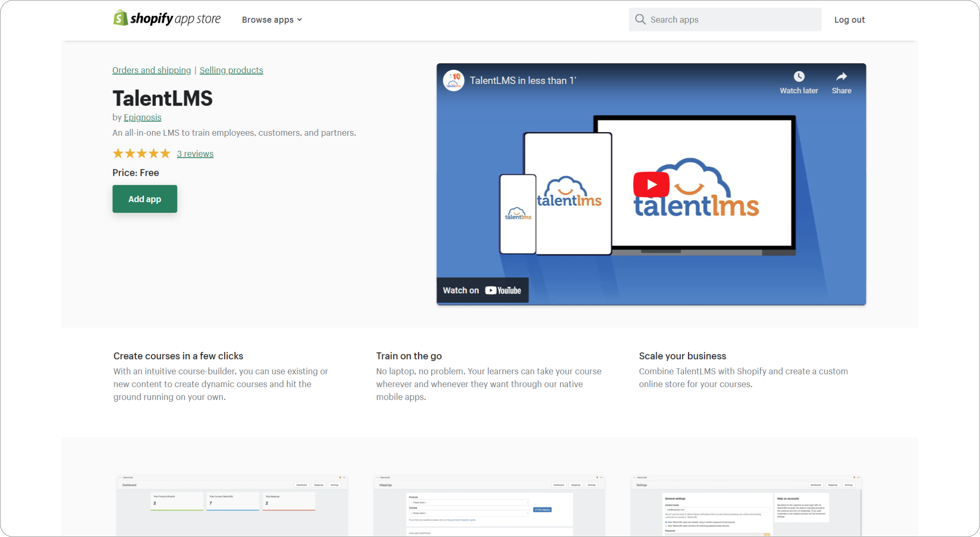The width and height of the screenshot is (980, 537).
Task: Click Watch on YouTube button
Action: [x=482, y=290]
